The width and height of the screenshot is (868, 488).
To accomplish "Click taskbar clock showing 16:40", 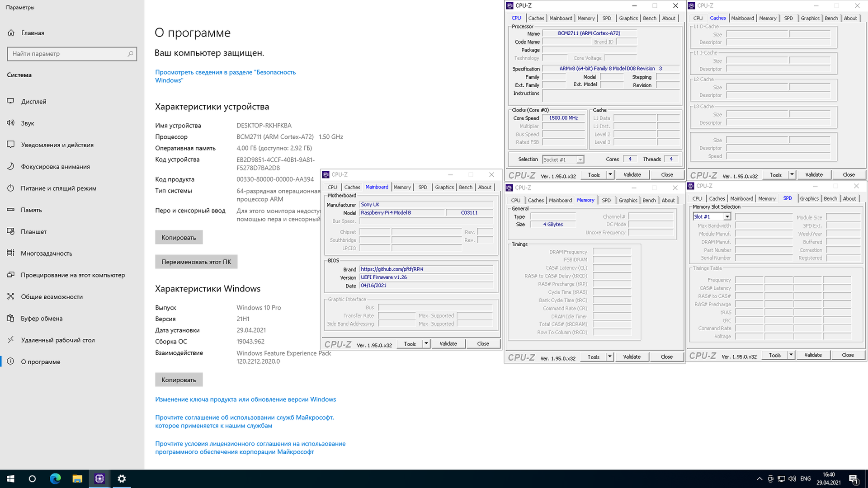I will click(x=829, y=479).
